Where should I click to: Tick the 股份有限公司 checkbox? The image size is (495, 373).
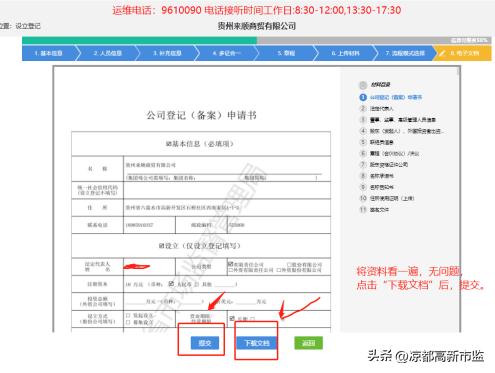289,265
